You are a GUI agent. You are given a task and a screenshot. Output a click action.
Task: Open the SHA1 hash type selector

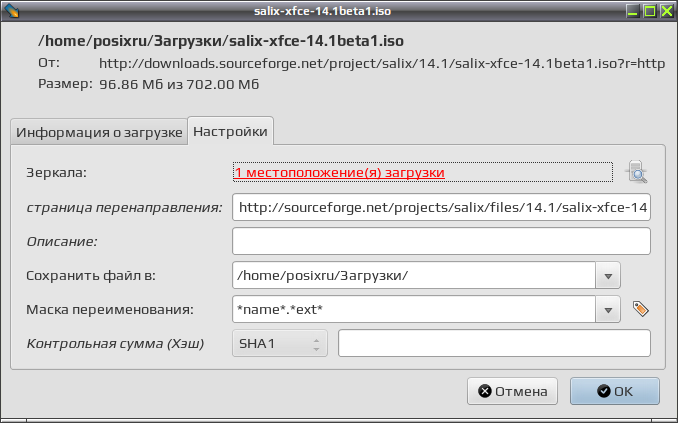pyautogui.click(x=280, y=343)
